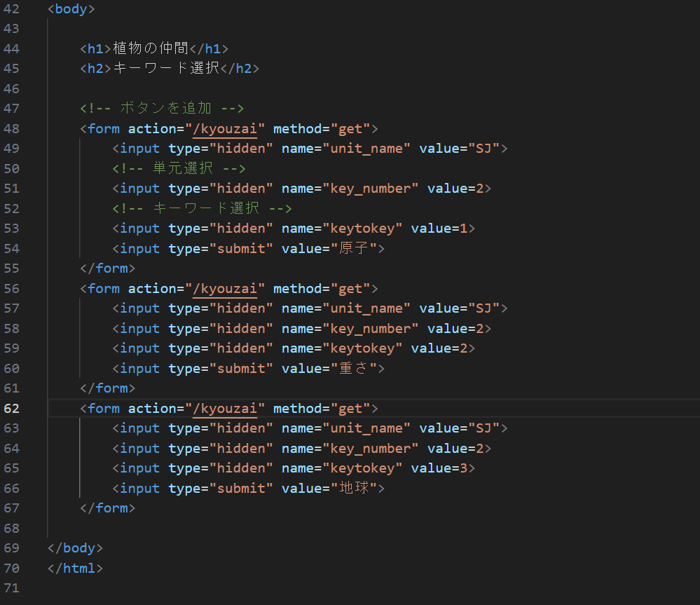The height and width of the screenshot is (605, 700).
Task: Select line number 62 in the gutter
Action: 12,408
